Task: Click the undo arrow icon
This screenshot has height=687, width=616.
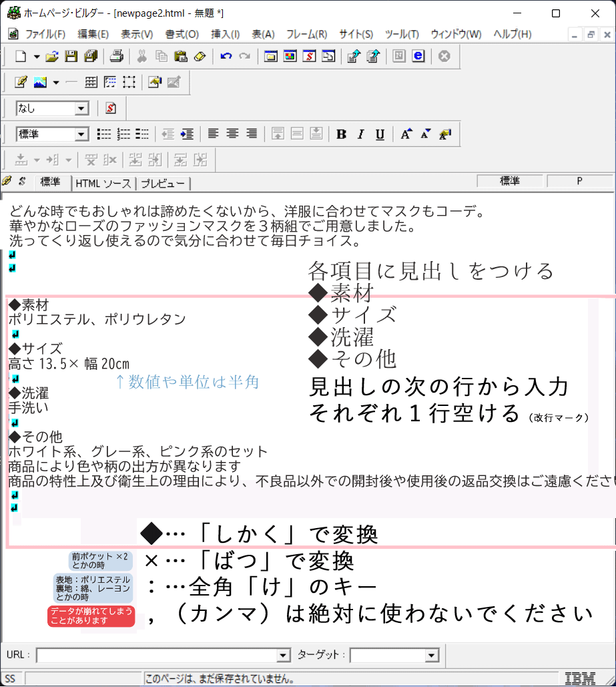Action: (226, 57)
